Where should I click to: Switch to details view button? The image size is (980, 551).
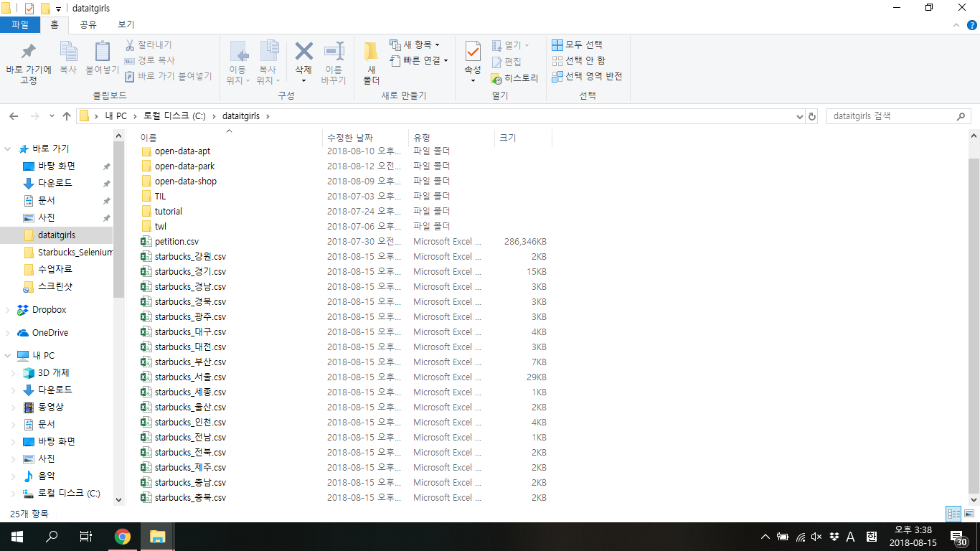click(x=953, y=514)
